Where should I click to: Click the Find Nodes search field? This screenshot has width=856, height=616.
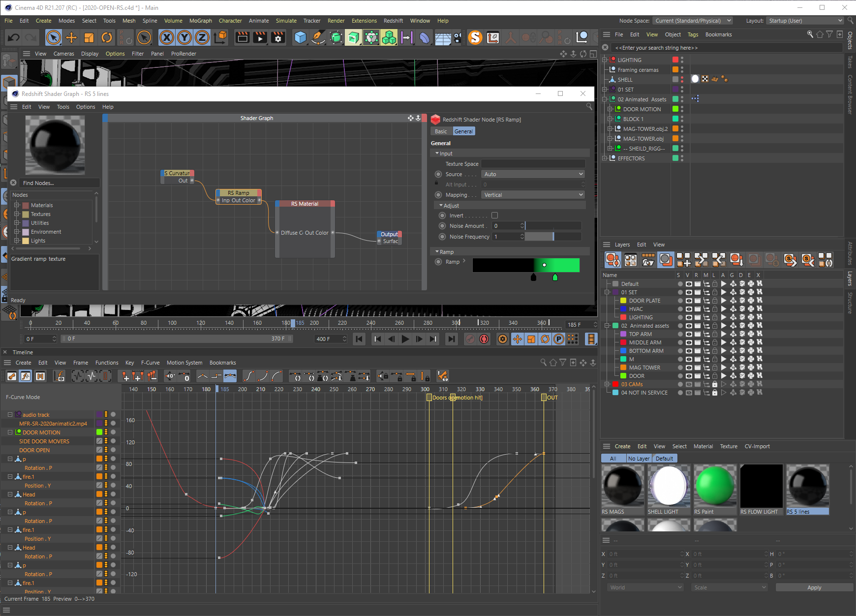(x=59, y=183)
